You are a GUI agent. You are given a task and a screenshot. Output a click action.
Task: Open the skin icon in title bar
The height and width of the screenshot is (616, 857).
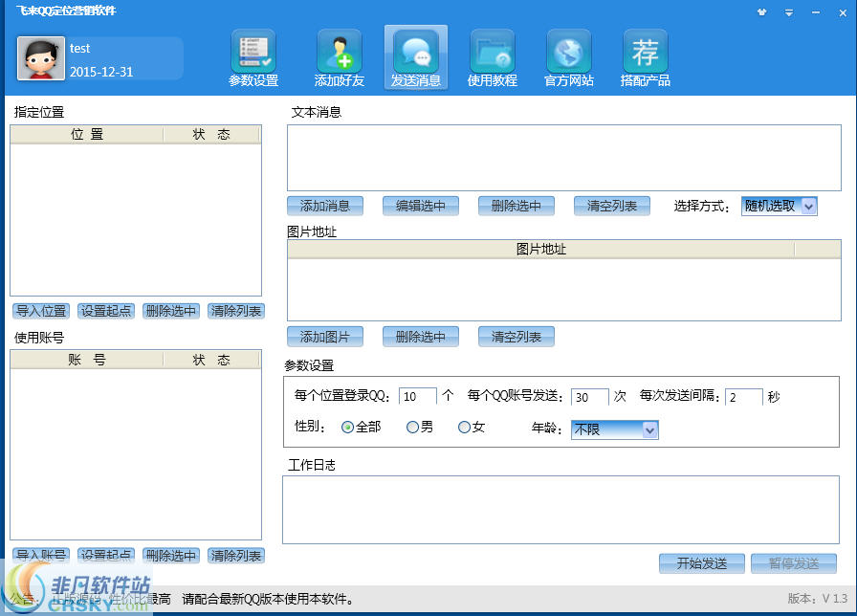762,12
